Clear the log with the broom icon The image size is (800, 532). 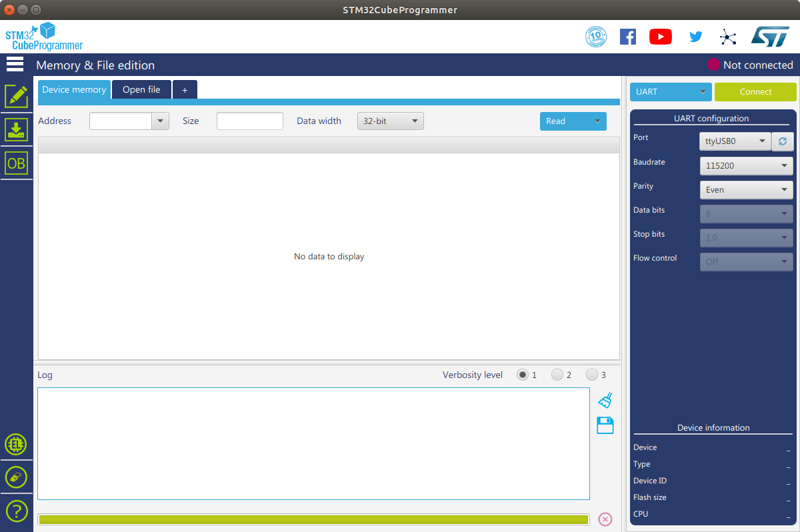pyautogui.click(x=605, y=400)
